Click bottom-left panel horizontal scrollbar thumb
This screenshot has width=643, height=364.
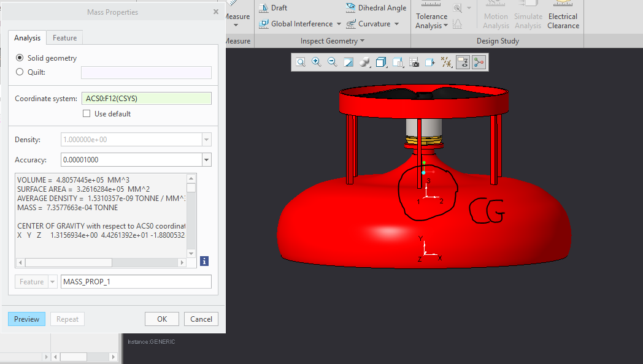74,357
